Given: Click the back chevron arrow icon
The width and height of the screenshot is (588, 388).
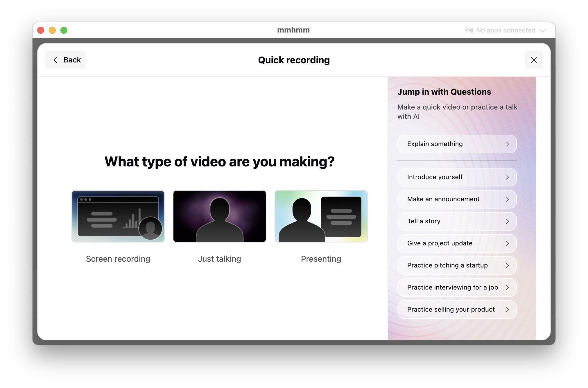Looking at the screenshot, I should 55,60.
